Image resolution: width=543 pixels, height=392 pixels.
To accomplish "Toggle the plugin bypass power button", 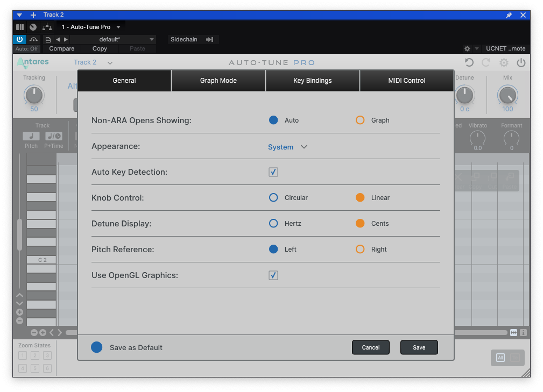I will tap(19, 39).
